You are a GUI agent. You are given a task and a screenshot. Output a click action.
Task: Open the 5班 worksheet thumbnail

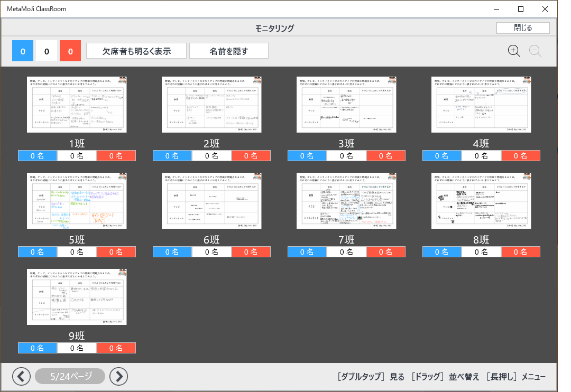pyautogui.click(x=77, y=201)
